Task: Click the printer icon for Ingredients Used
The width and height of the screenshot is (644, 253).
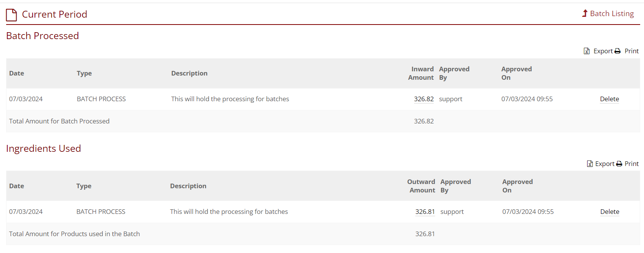Action: coord(619,164)
